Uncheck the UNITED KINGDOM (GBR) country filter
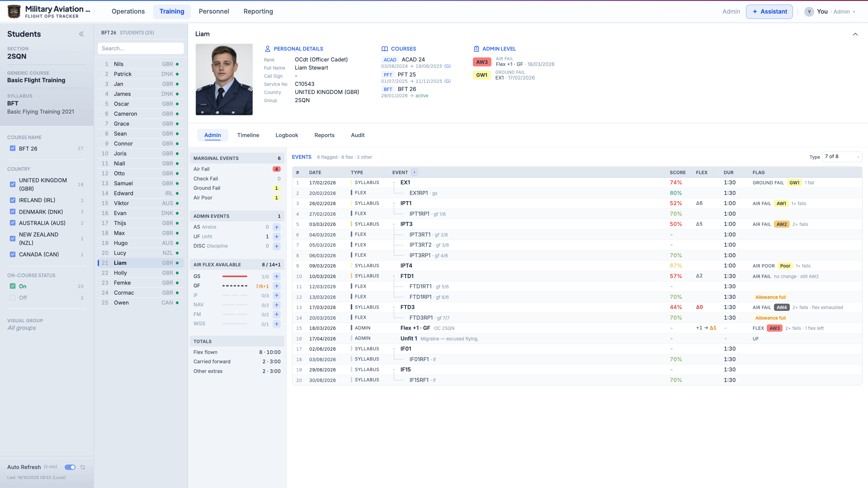This screenshot has height=488, width=868. coord(12,184)
